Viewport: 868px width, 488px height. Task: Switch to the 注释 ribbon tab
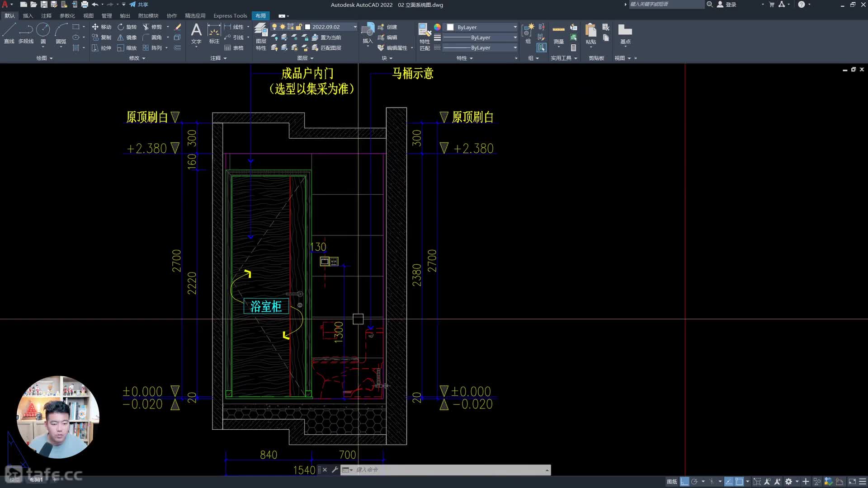click(46, 16)
